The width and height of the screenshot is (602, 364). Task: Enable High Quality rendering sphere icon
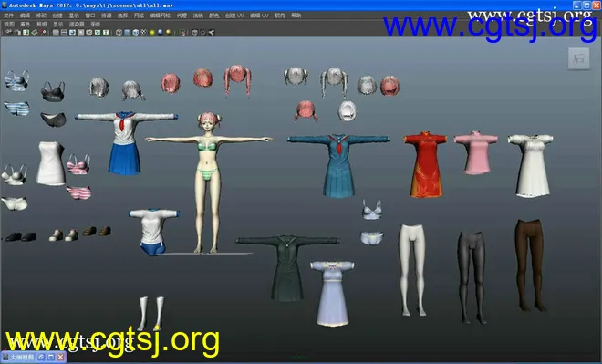[169, 32]
